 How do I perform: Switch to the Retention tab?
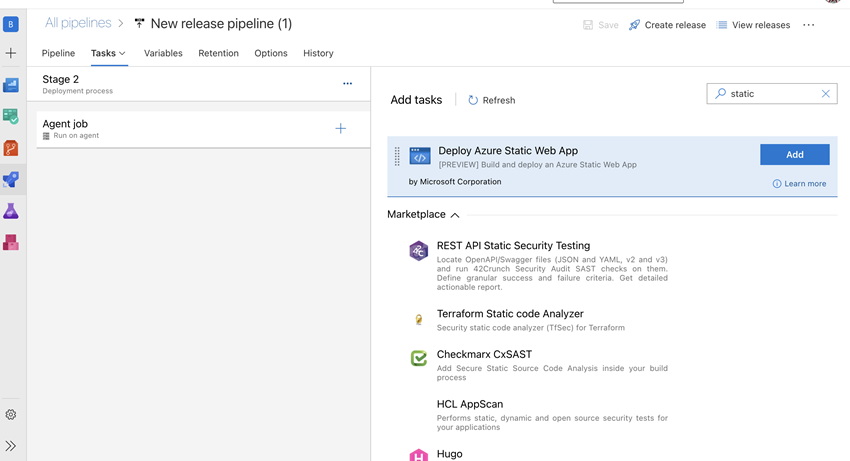click(218, 53)
